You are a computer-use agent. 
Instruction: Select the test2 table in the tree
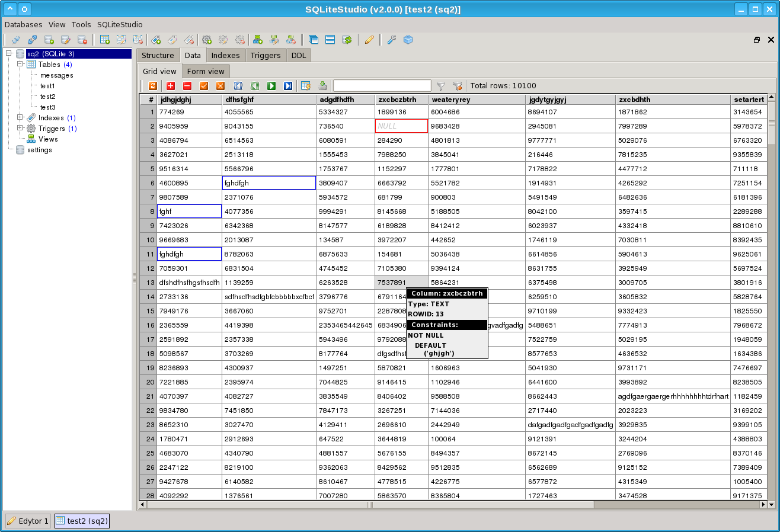point(48,97)
